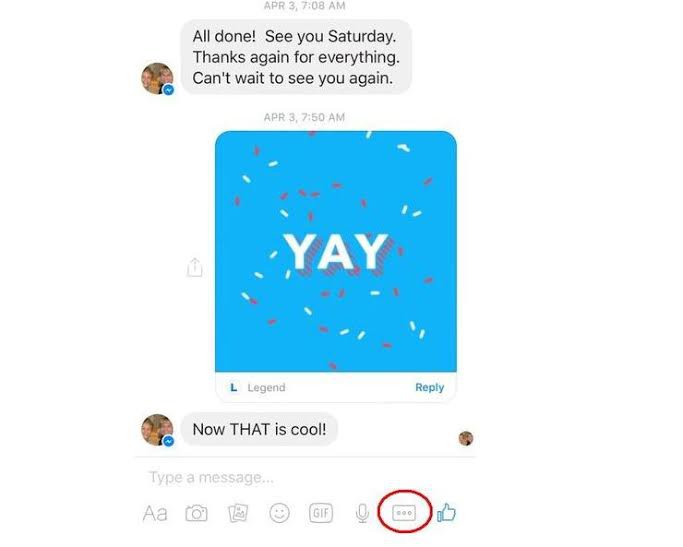
Task: Open the three-dots more options icon
Action: tap(404, 513)
